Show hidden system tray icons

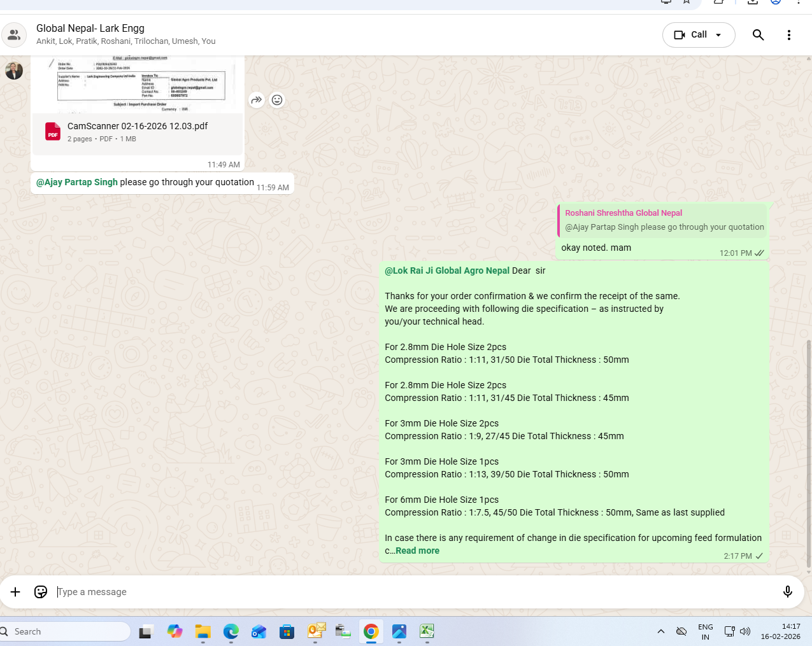click(x=661, y=631)
